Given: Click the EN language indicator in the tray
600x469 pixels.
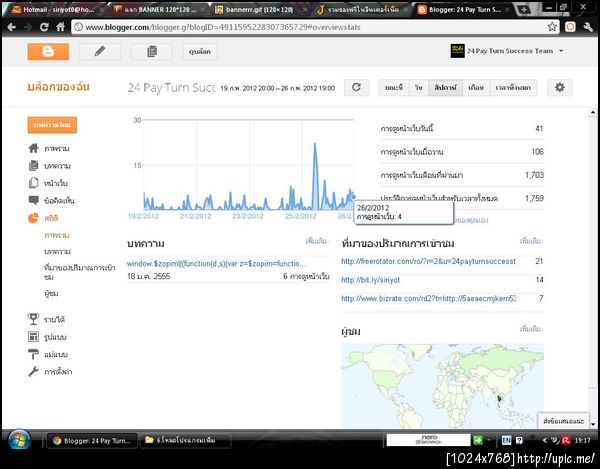Looking at the screenshot, I should 506,441.
